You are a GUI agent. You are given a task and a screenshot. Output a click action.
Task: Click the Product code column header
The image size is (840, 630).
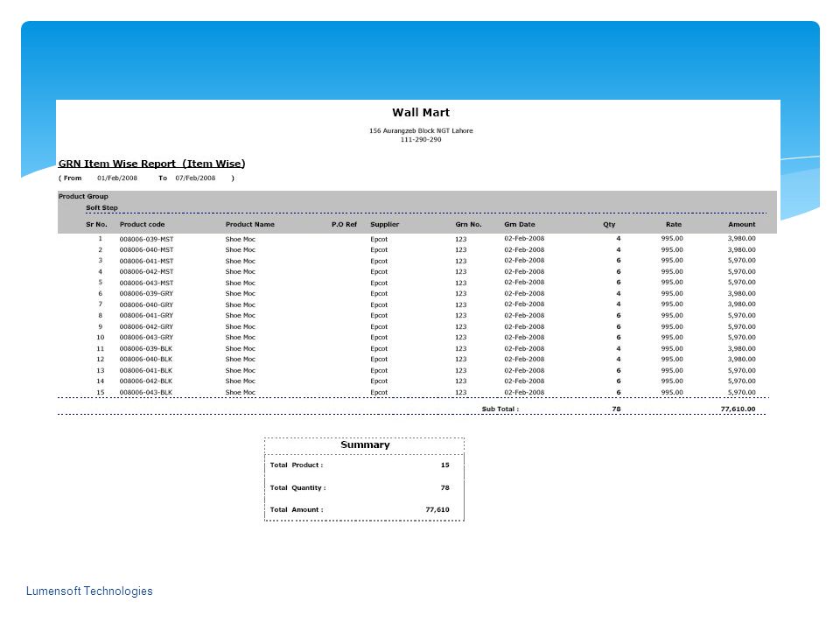(142, 225)
